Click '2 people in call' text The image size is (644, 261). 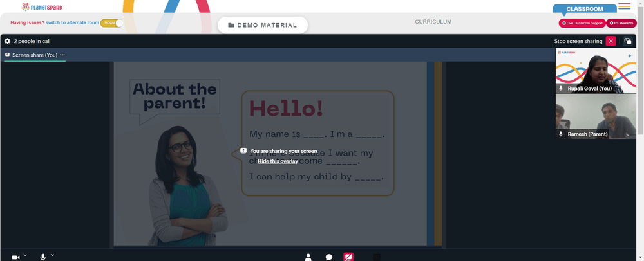[x=32, y=41]
